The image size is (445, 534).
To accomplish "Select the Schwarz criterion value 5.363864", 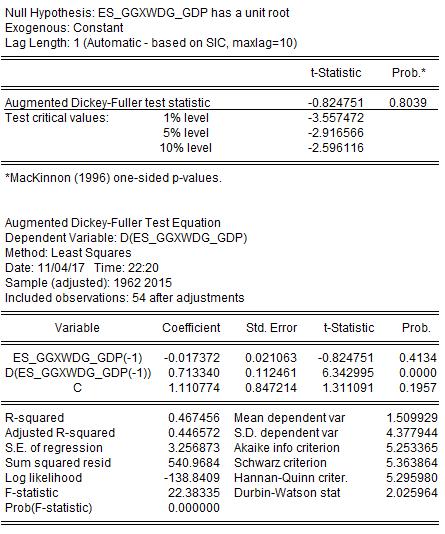I will click(x=412, y=463).
